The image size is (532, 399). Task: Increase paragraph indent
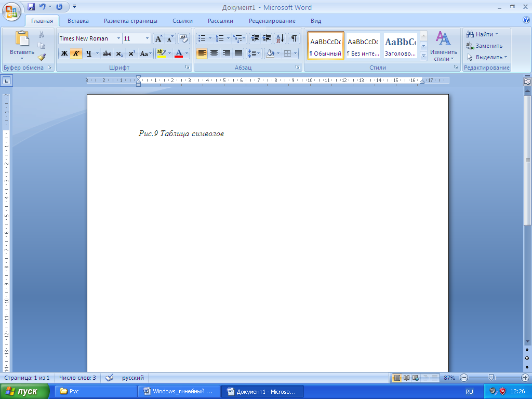(267, 38)
